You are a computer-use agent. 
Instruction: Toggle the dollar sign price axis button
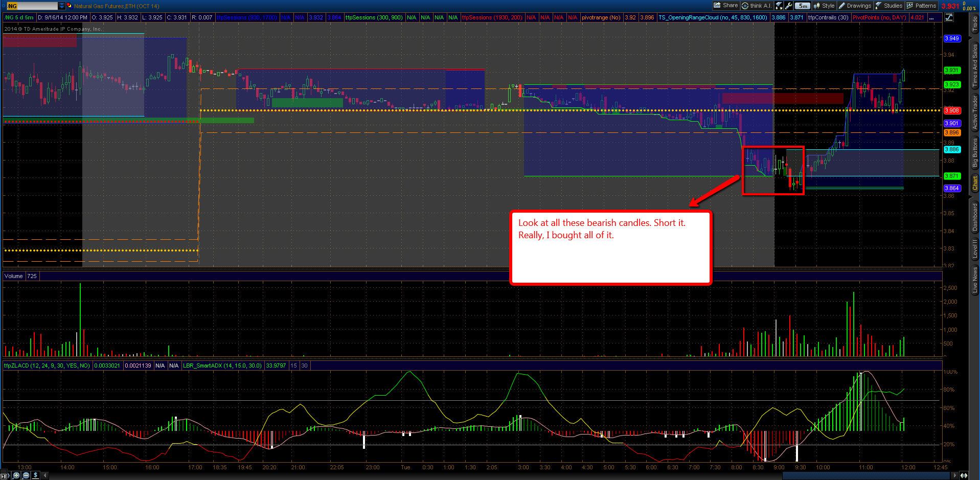click(35, 475)
